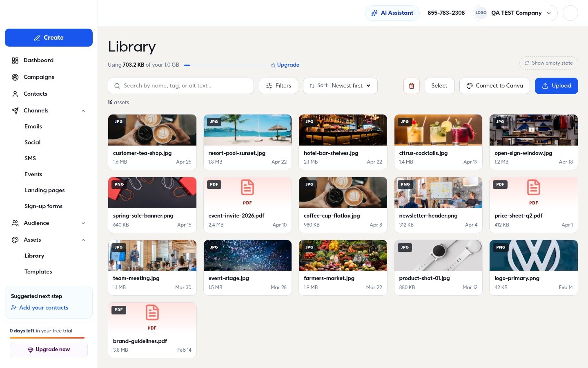Click the red trash delete icon
This screenshot has width=588, height=368.
pos(412,86)
